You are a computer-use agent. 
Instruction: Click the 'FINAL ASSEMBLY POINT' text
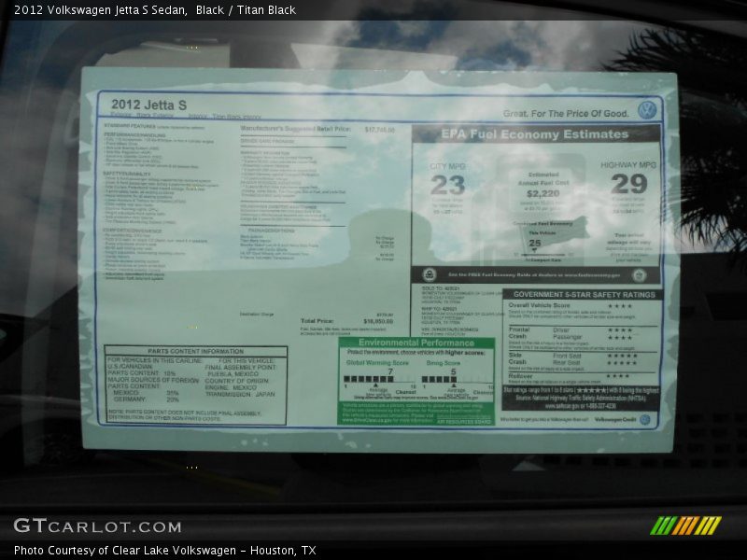coord(241,368)
